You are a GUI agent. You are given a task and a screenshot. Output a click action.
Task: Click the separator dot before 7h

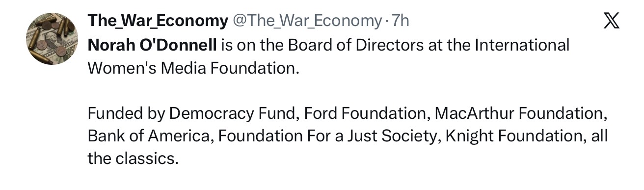pos(386,22)
